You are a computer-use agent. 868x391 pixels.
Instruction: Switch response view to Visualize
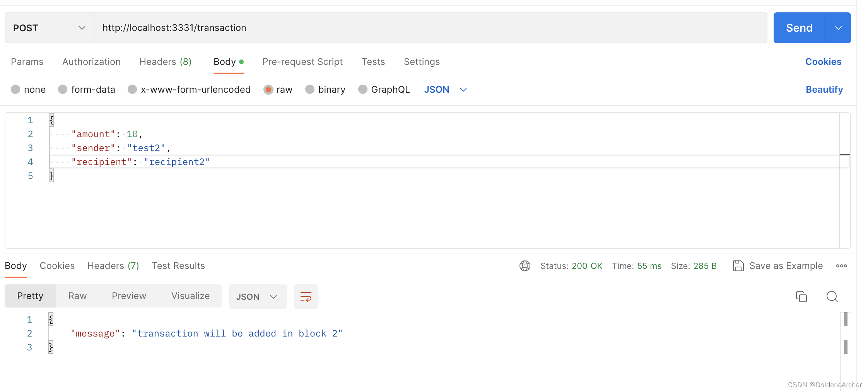pos(190,296)
